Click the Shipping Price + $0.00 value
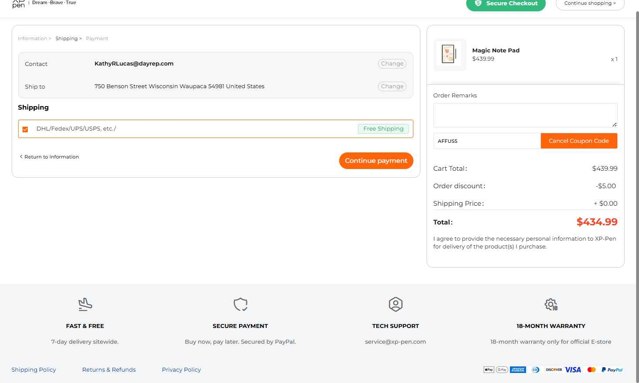Screen dimensions: 639x383 point(605,203)
